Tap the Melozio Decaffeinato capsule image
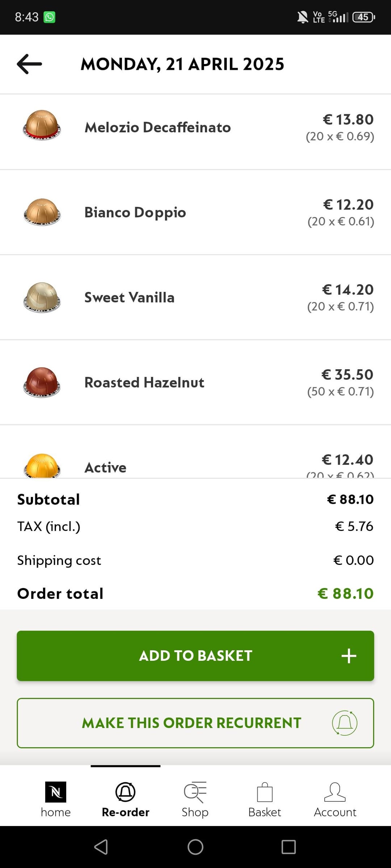This screenshot has height=868, width=391. (x=42, y=125)
